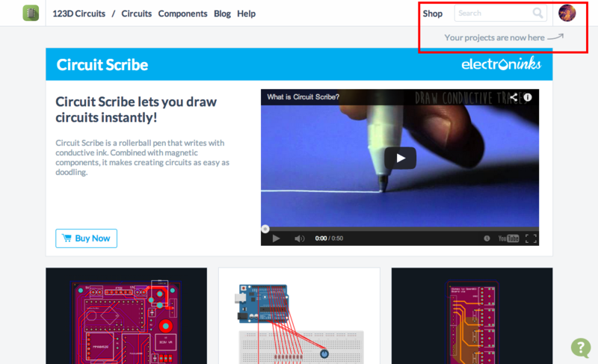Click the video title 'What is Circuit Scribe?'
Image resolution: width=598 pixels, height=364 pixels.
click(303, 97)
